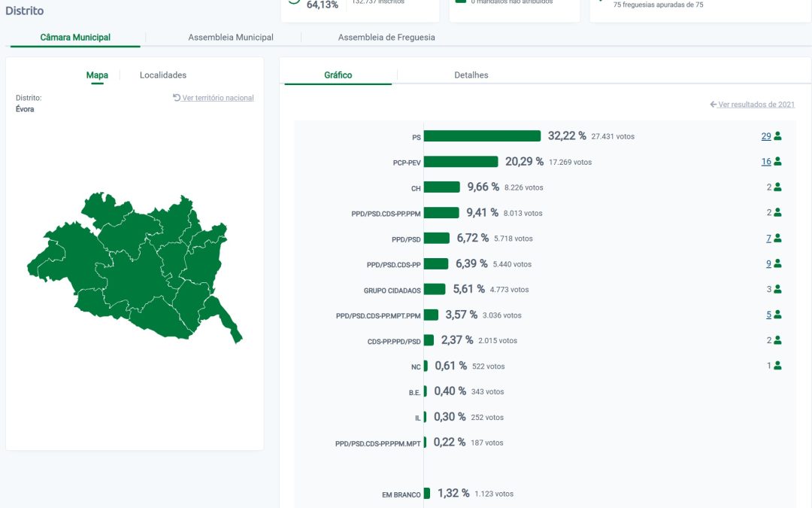Switch to the Assembleia Municipal tab
The width and height of the screenshot is (812, 508).
coord(230,38)
